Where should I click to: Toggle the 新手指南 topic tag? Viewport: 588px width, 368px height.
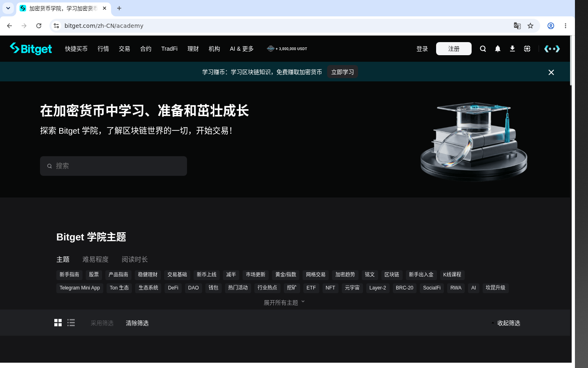(x=69, y=275)
